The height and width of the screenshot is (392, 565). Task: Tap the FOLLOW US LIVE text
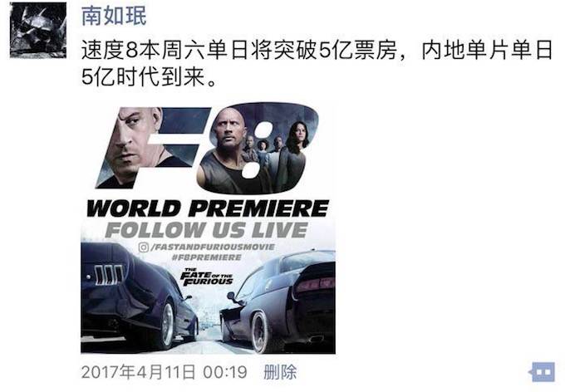pyautogui.click(x=206, y=230)
